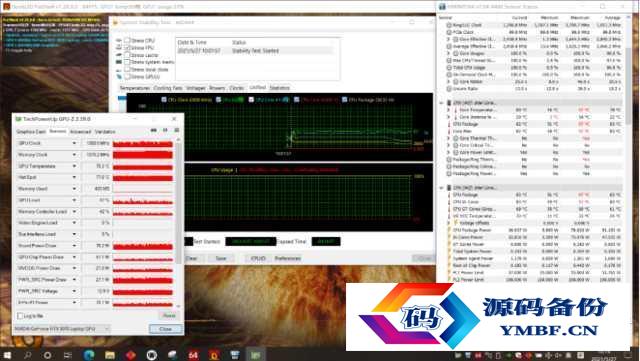Click the GPU-Z screenshot camera icon
The image size is (640, 361).
[x=154, y=130]
